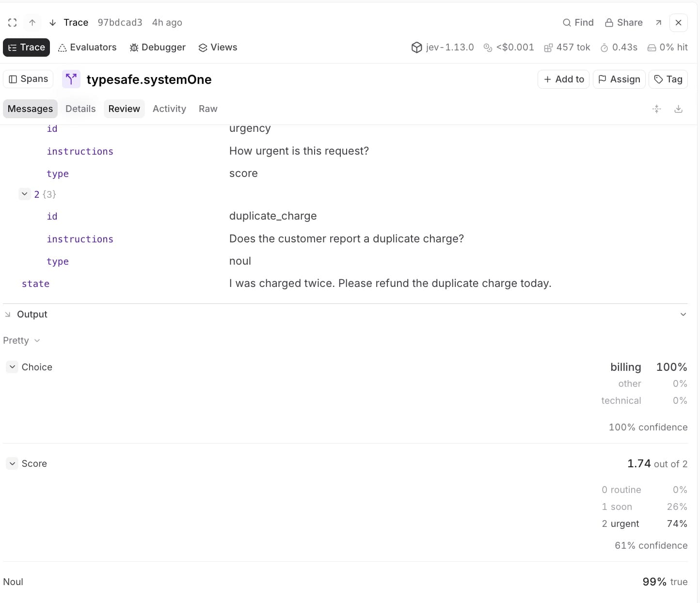The width and height of the screenshot is (700, 603).
Task: Click the typesafe.systemOne branch icon
Action: (x=71, y=79)
